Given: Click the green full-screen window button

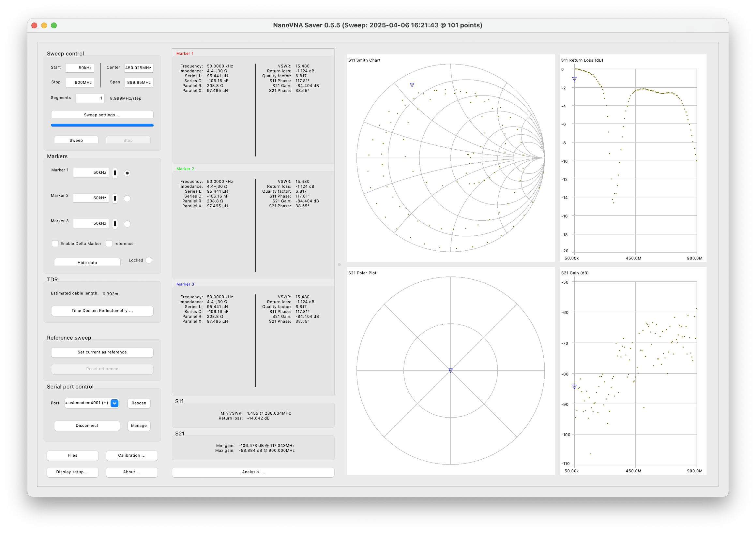Looking at the screenshot, I should [x=54, y=25].
